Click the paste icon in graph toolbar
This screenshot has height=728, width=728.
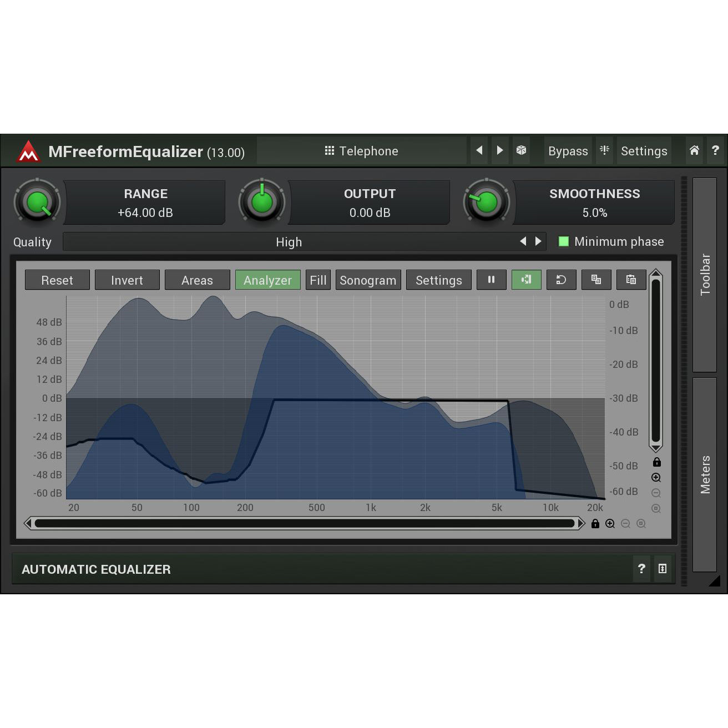(x=631, y=280)
